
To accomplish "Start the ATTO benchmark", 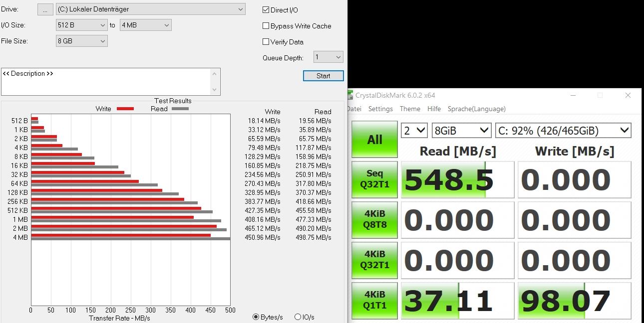I will click(323, 76).
